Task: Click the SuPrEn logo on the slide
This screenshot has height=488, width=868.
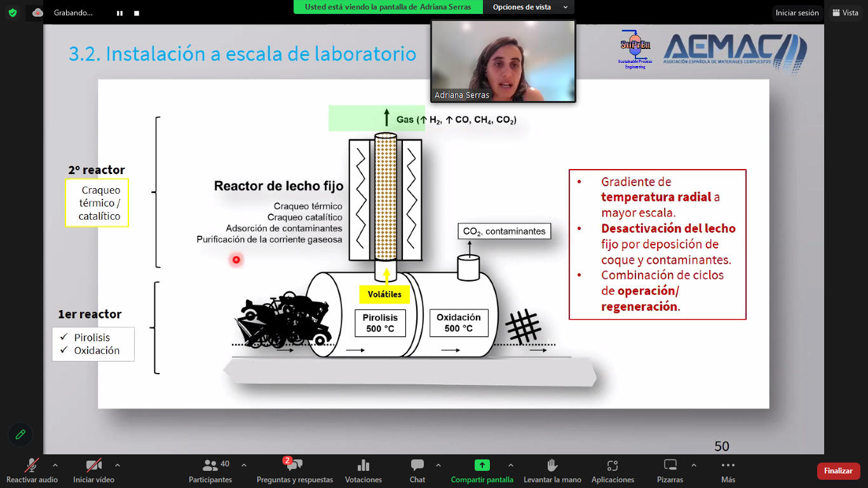Action: point(635,49)
